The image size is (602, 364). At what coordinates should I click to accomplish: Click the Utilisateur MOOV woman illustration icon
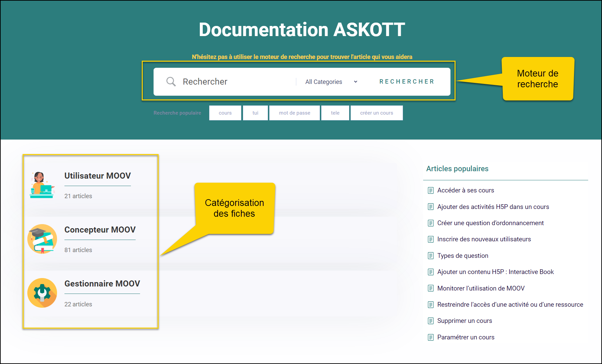(42, 185)
